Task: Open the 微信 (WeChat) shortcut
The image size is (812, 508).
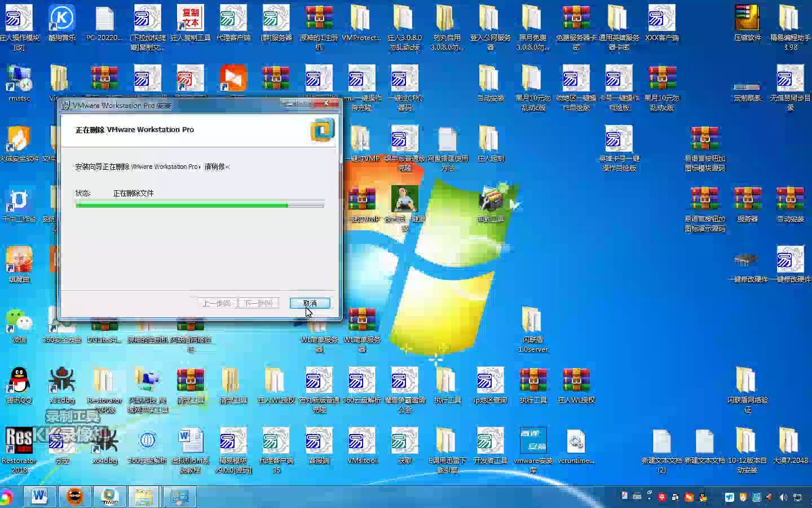Action: pyautogui.click(x=19, y=326)
